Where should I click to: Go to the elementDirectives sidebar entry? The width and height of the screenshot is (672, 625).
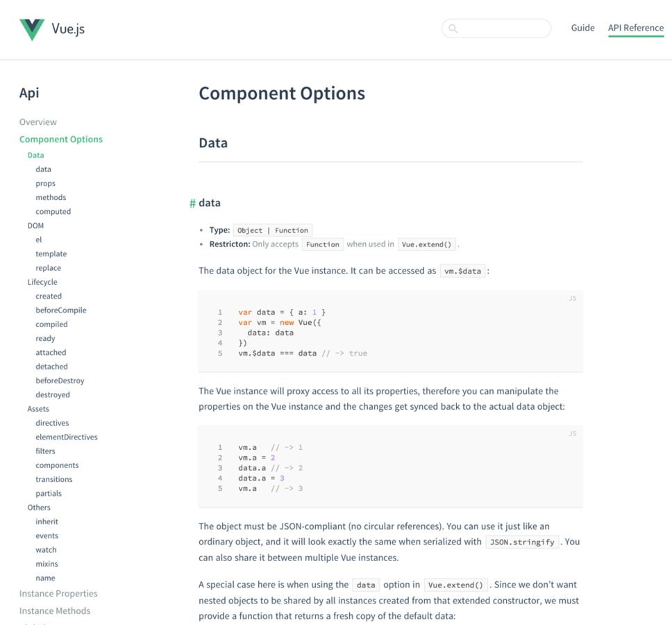[x=67, y=437]
